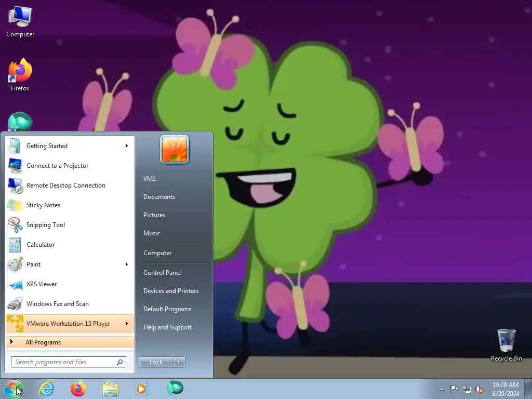532x399 pixels.
Task: Expand Paint recent files arrow
Action: coord(127,264)
